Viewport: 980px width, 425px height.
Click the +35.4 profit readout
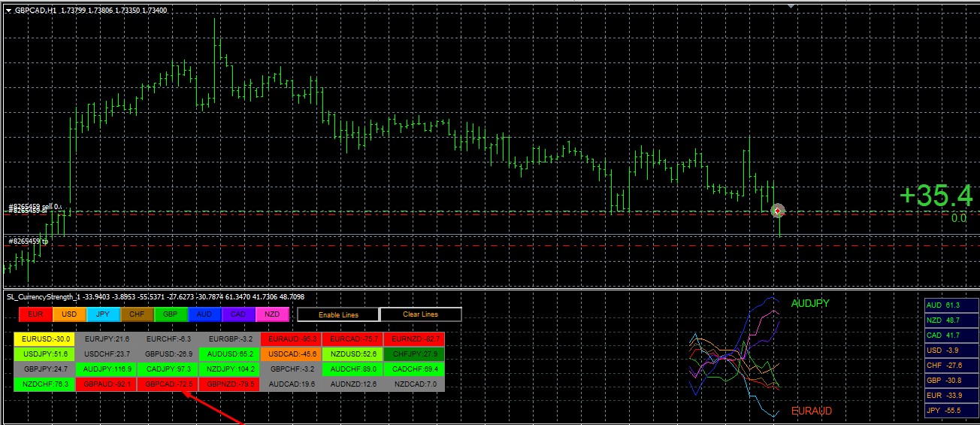point(936,196)
